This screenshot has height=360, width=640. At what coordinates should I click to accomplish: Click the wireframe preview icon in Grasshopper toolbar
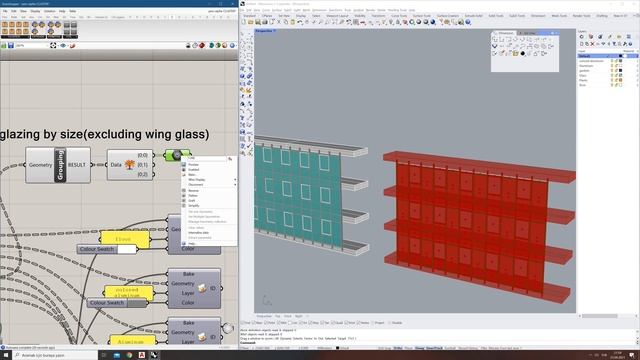(195, 45)
